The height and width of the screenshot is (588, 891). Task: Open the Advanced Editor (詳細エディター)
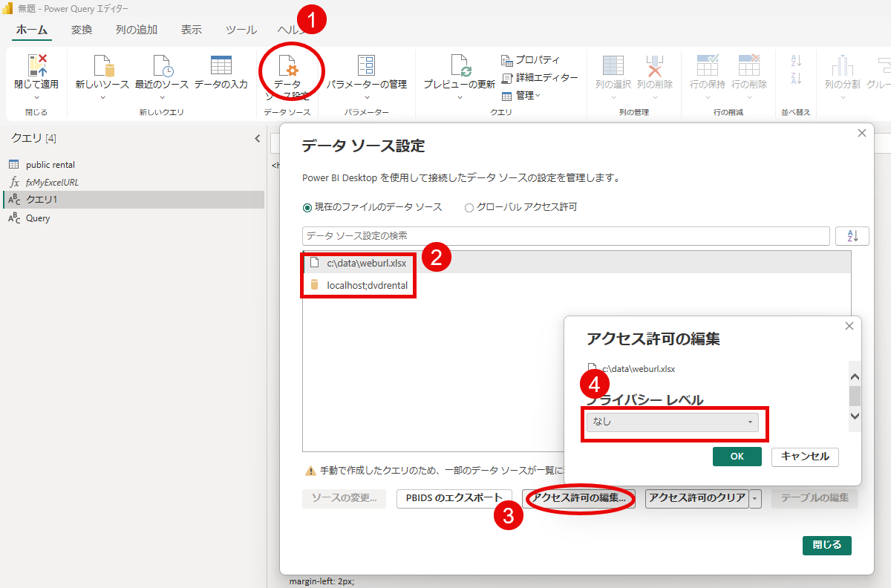(x=539, y=77)
